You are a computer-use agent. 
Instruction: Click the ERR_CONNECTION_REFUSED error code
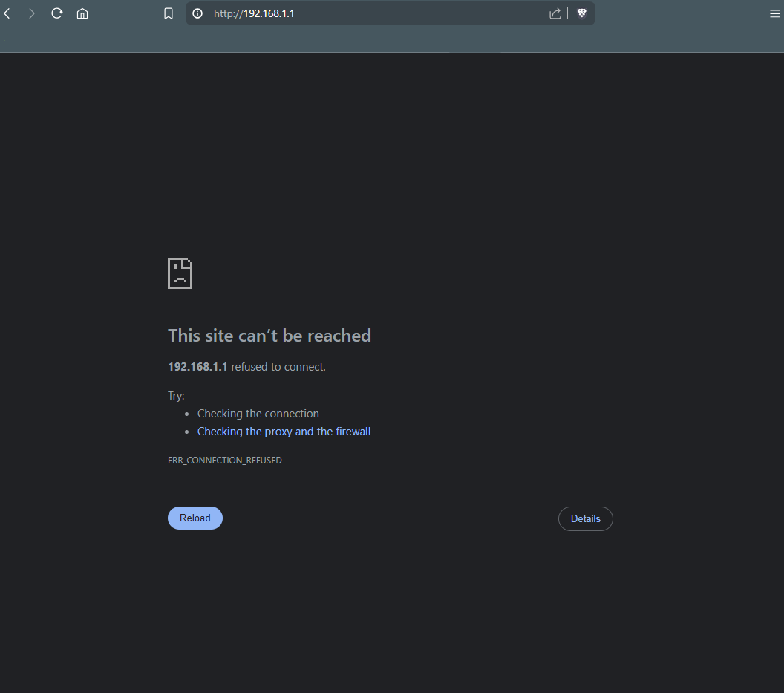coord(225,460)
